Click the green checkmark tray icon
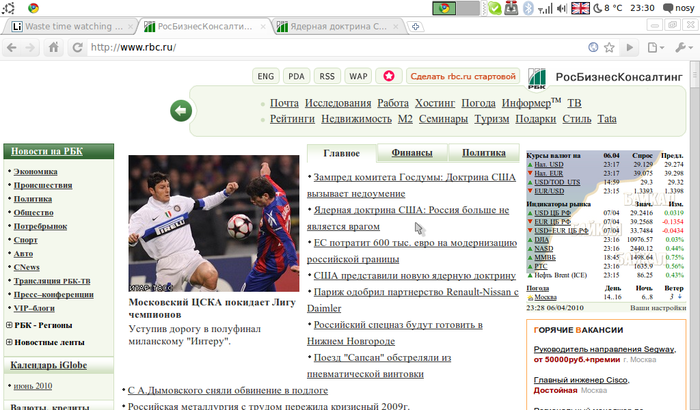700x410 pixels. click(495, 8)
